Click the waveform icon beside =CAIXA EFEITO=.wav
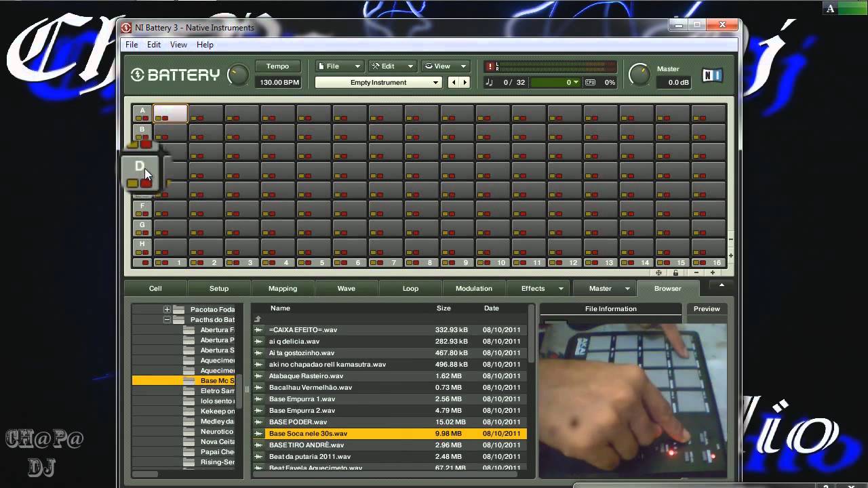The width and height of the screenshot is (868, 488). [258, 330]
